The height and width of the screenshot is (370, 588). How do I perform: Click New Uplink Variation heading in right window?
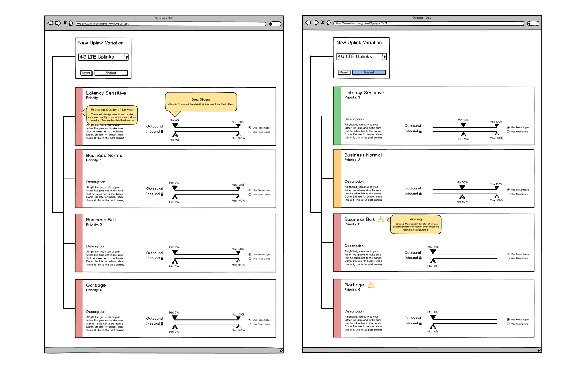(x=359, y=43)
